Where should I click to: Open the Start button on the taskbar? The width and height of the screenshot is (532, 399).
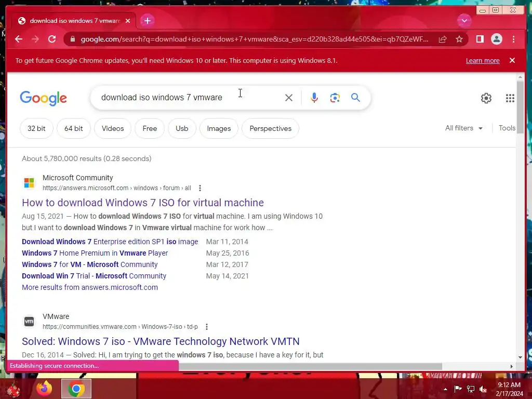coord(13,390)
